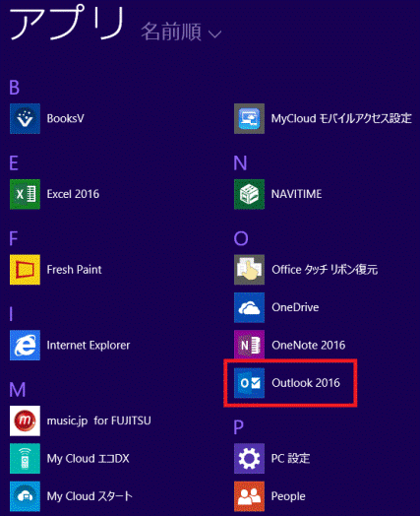420x516 pixels.
Task: Click the M group letter header
Action: 18,390
